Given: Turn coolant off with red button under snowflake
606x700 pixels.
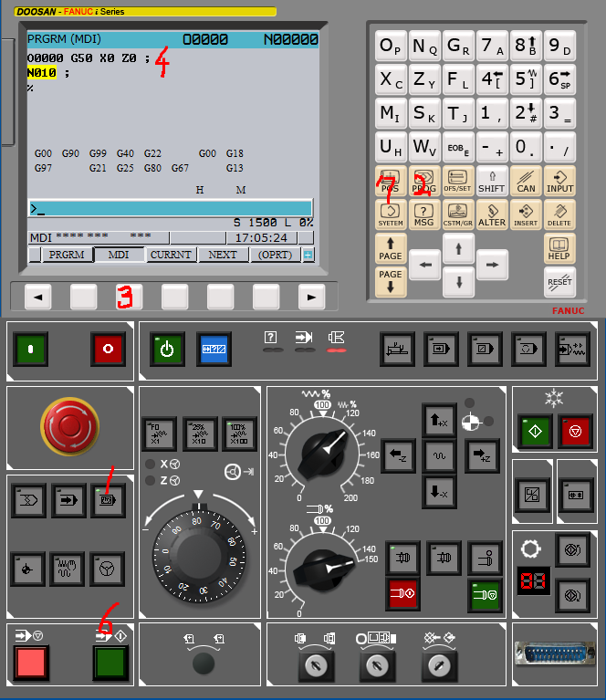Looking at the screenshot, I should [x=575, y=432].
